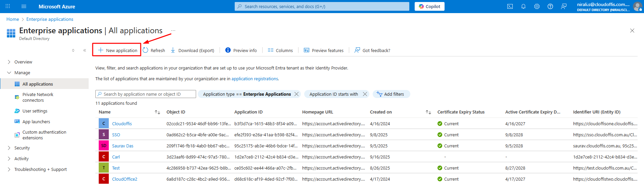Open Preview info

pos(241,50)
